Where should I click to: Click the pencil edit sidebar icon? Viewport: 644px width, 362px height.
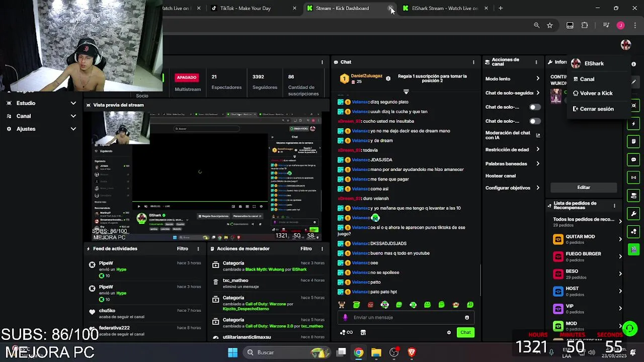[x=634, y=81]
